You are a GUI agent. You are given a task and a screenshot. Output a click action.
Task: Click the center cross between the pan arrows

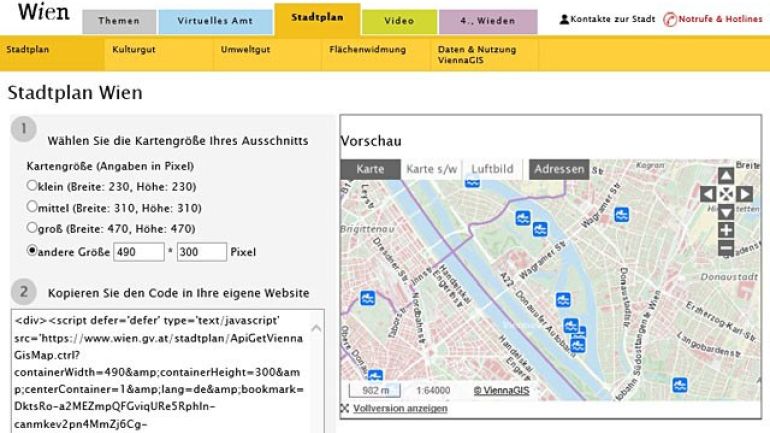726,194
